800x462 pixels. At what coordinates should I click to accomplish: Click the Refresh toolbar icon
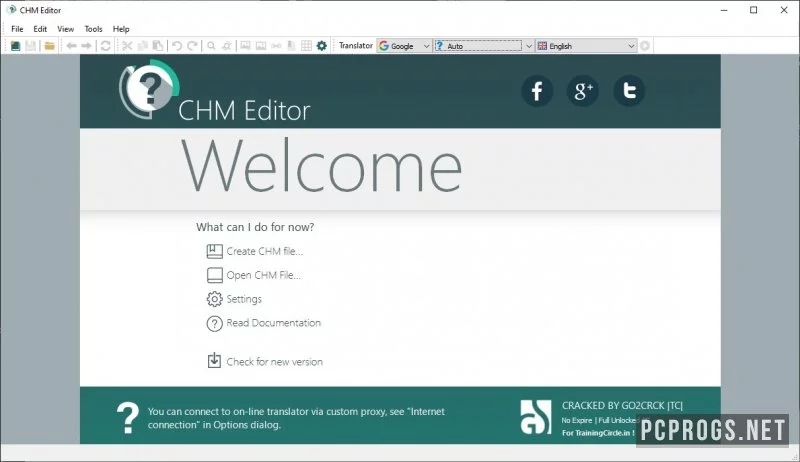(x=106, y=46)
